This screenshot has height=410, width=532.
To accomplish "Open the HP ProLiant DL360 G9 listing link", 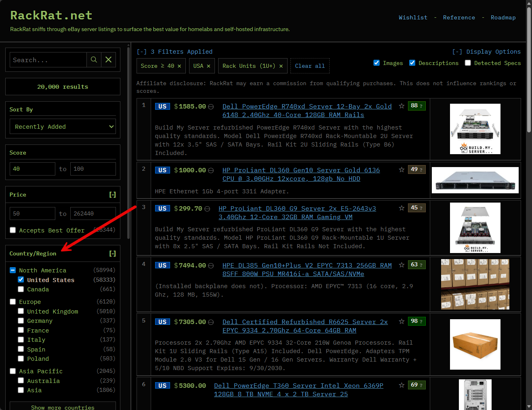I will pos(297,213).
